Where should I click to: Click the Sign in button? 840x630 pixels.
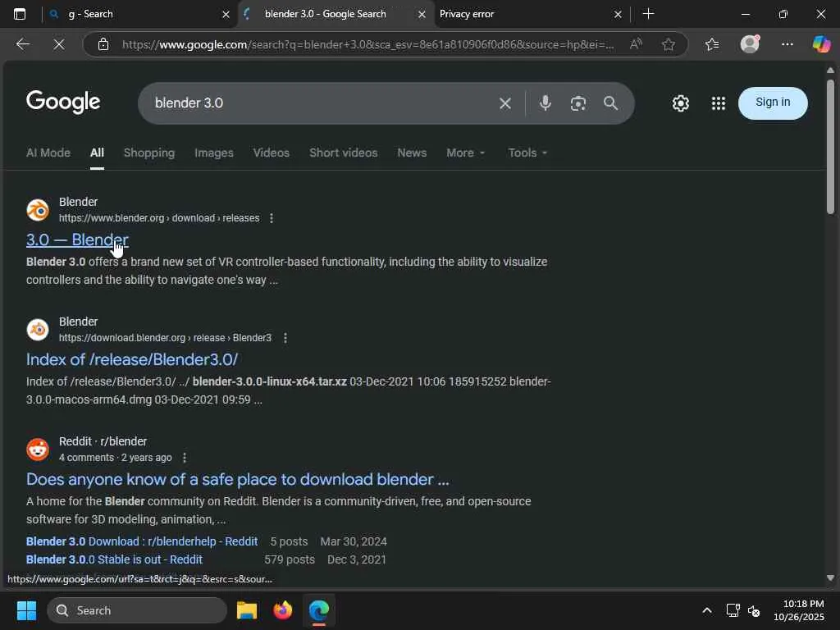(x=773, y=103)
